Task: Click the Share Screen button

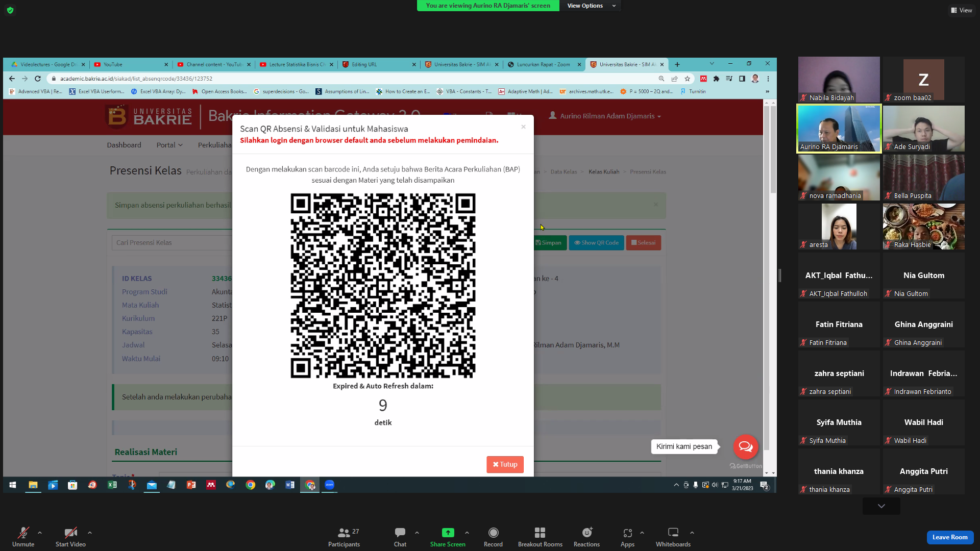Action: click(x=448, y=537)
